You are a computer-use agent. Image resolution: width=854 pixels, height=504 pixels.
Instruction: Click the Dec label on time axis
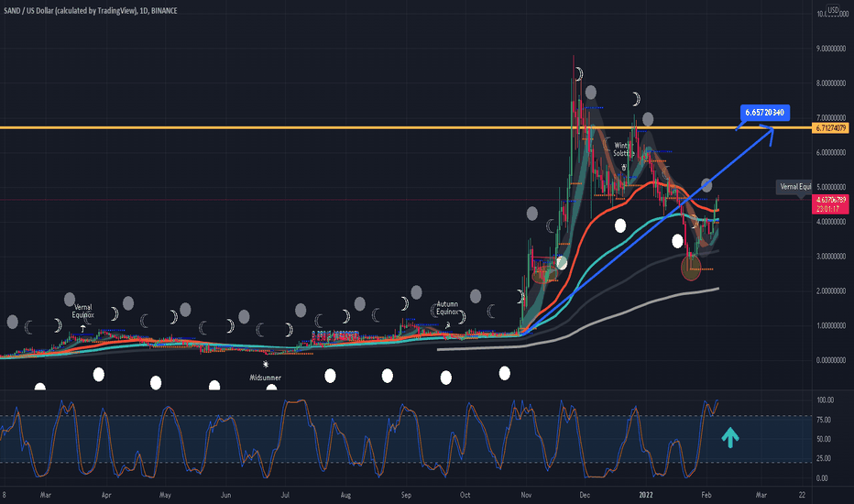[x=585, y=495]
